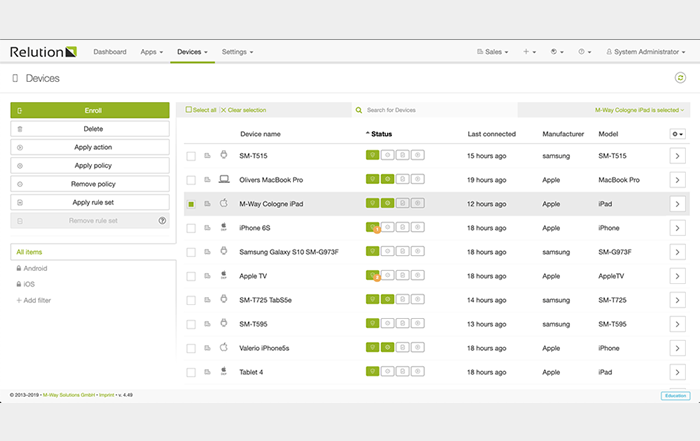This screenshot has width=700, height=441.
Task: Open the Devices navigation menu
Action: (192, 52)
